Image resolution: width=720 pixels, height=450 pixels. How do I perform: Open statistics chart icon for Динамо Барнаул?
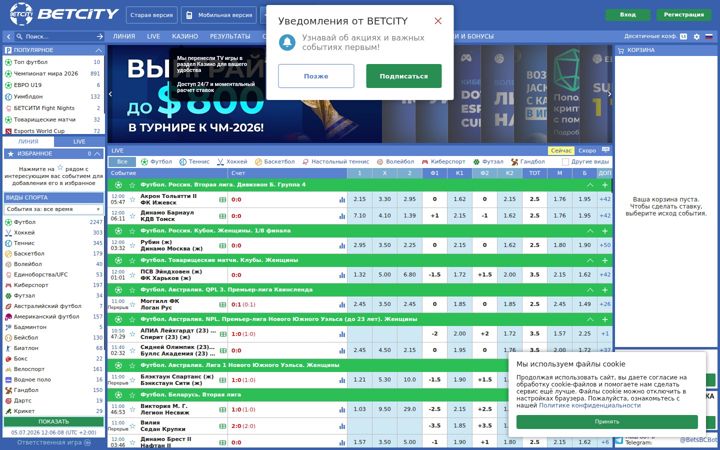(342, 216)
